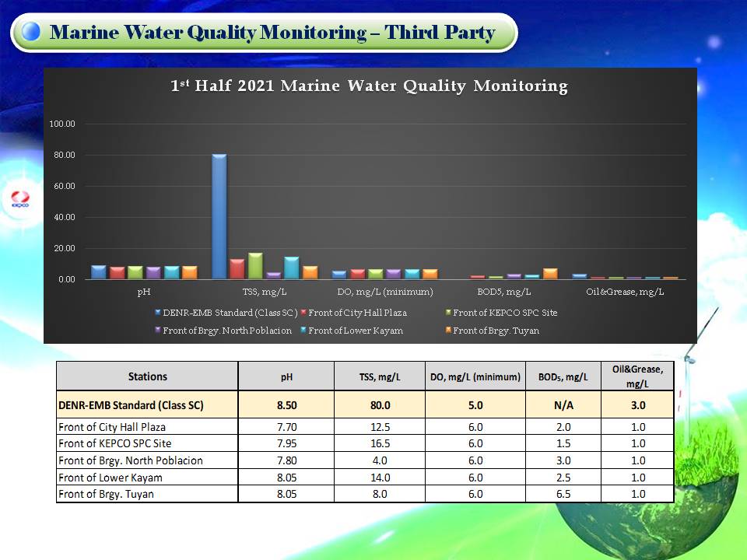The width and height of the screenshot is (747, 560).
Task: Click the 'Oil&Grease, mg/L' x-axis category label
Action: point(625,292)
